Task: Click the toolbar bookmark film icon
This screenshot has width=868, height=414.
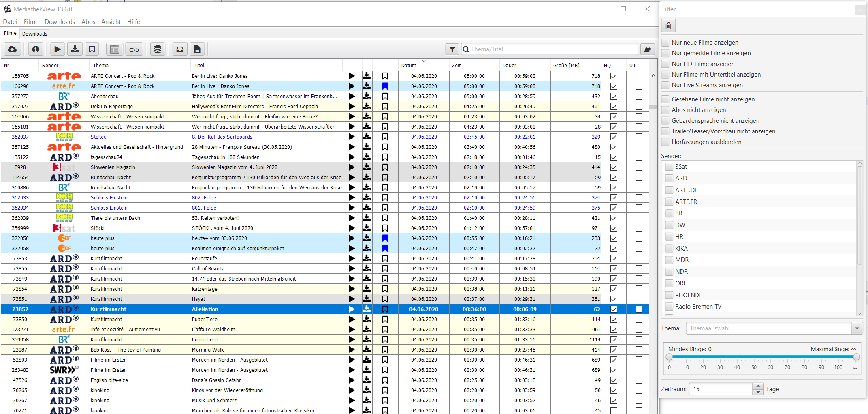Action: pos(92,49)
